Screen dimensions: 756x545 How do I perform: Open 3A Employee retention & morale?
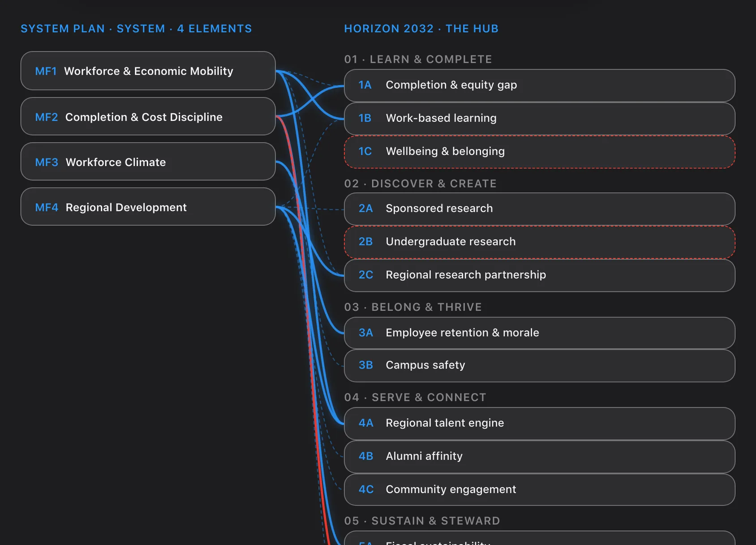coord(539,333)
